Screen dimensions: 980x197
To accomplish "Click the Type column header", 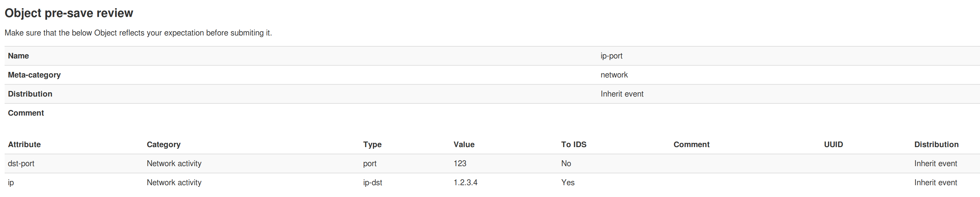I will point(372,144).
